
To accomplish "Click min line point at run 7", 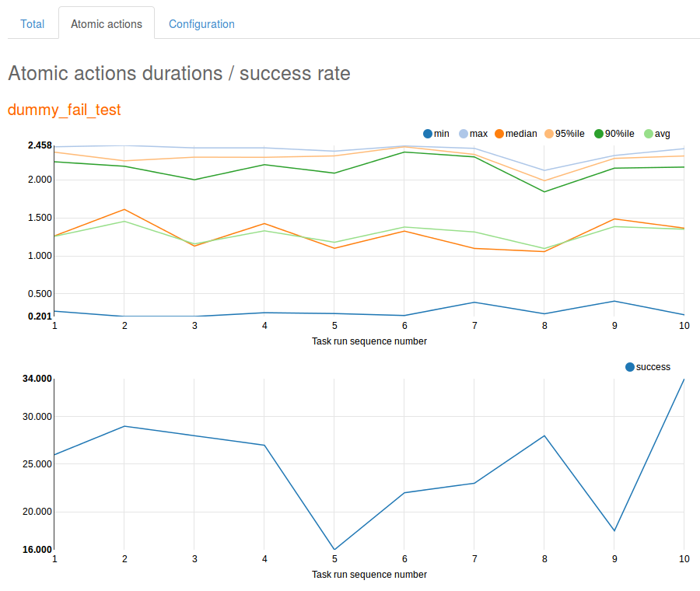I will [474, 302].
